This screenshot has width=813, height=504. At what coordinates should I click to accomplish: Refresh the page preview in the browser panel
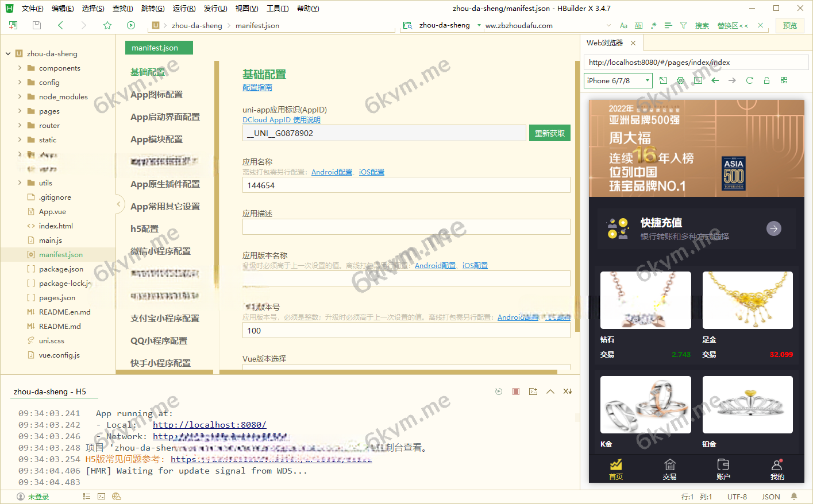click(749, 80)
